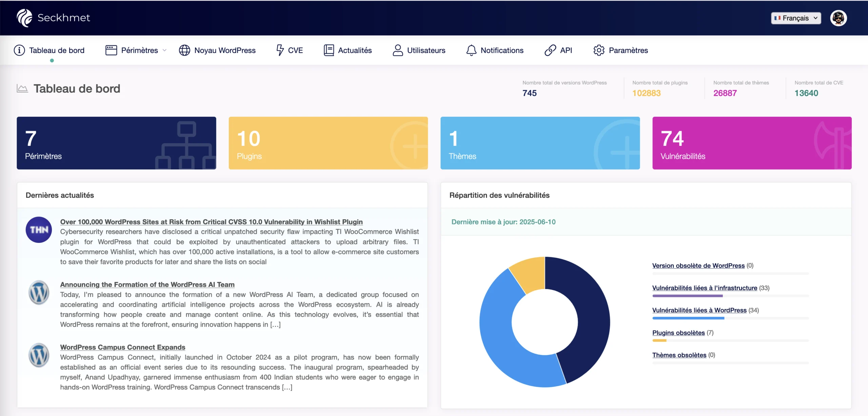Click the Seckhmet logo icon
This screenshot has height=416, width=868.
24,18
